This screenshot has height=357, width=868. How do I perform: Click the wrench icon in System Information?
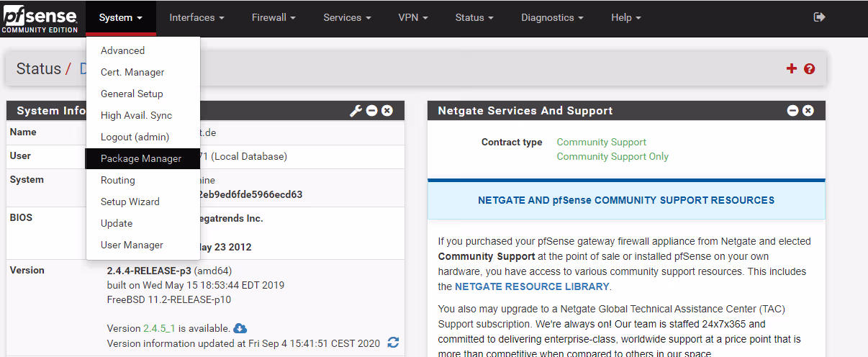tap(356, 111)
